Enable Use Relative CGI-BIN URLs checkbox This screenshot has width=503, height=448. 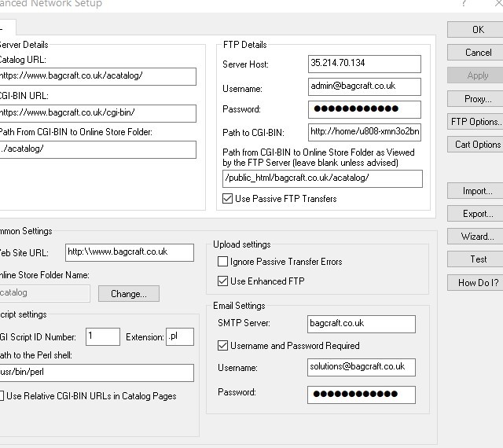[x=2, y=396]
